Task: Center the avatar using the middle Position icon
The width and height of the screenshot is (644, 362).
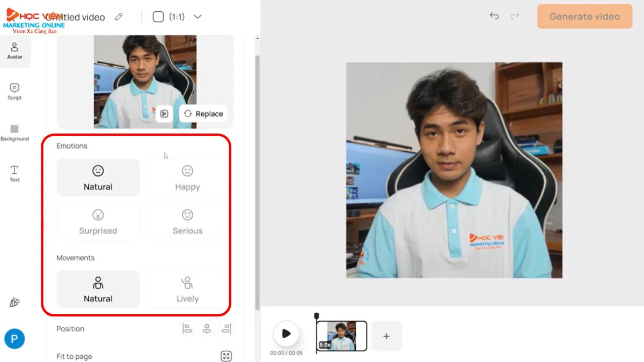Action: point(207,328)
